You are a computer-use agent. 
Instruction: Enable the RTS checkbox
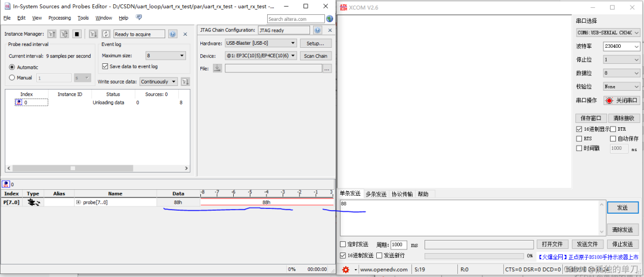coord(579,139)
